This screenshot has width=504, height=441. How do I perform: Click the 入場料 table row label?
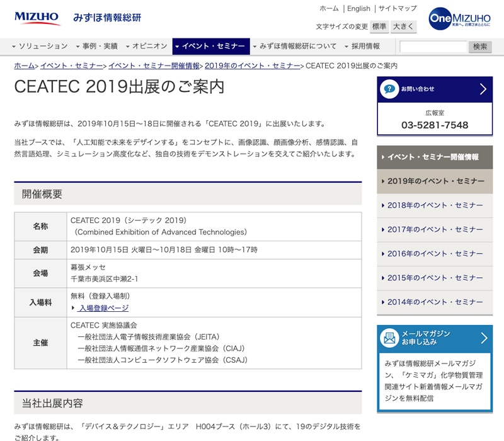(40, 302)
